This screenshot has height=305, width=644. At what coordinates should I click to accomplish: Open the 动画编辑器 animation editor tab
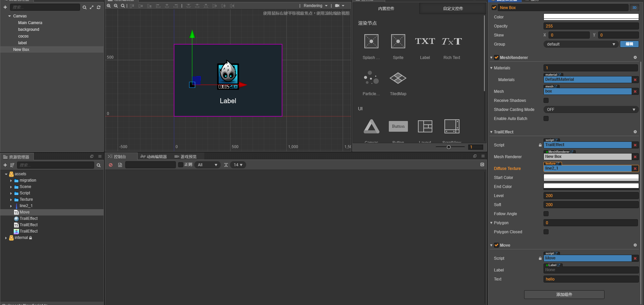click(154, 157)
